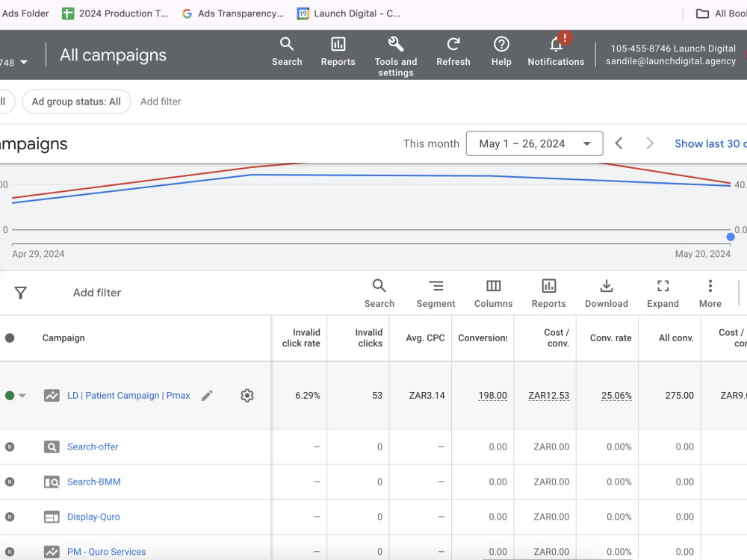
Task: Click Show last 30 days link
Action: click(x=710, y=144)
